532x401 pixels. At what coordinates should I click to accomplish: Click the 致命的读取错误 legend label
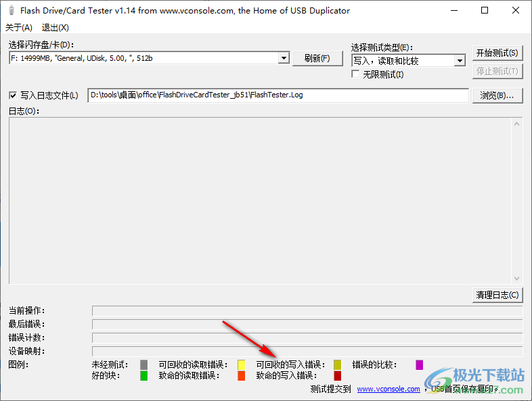[x=189, y=375]
